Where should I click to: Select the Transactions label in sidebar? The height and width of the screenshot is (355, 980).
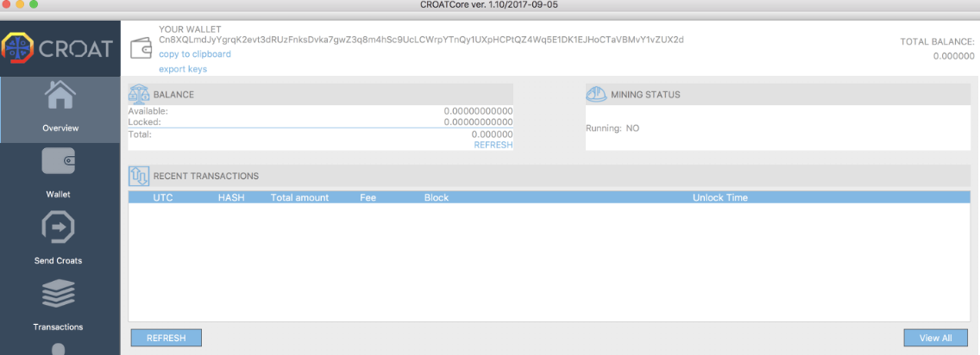pyautogui.click(x=58, y=327)
